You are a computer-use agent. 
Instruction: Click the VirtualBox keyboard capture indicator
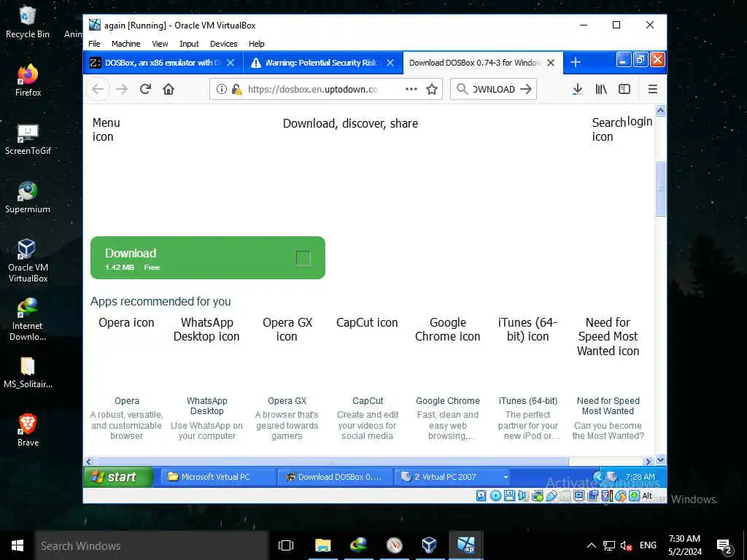point(634,496)
